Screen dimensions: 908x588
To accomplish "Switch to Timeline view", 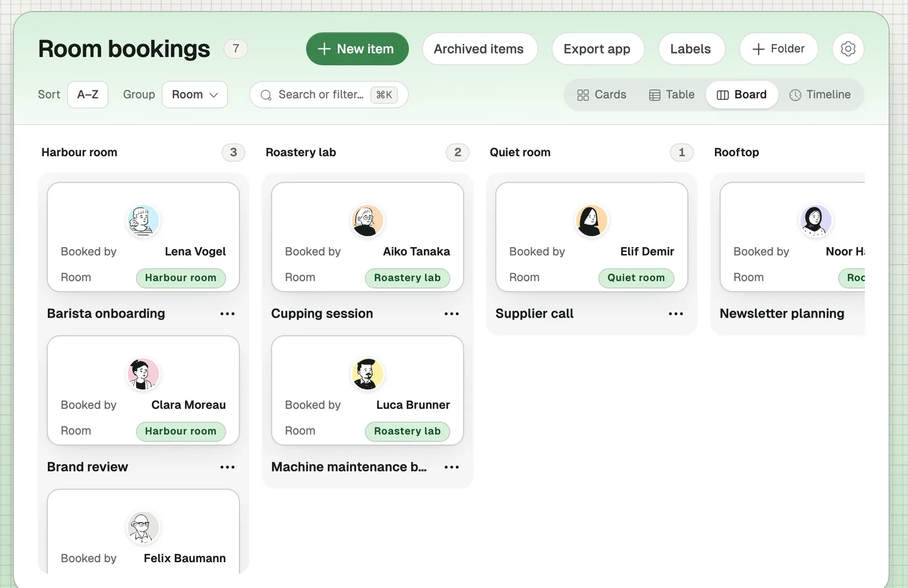I will 820,95.
